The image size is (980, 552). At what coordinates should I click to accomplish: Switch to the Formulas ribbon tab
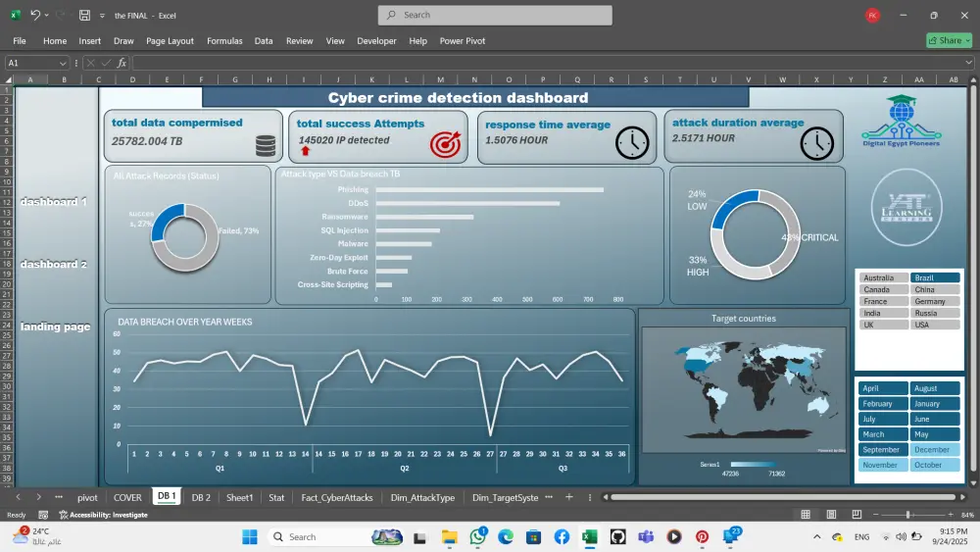[224, 40]
